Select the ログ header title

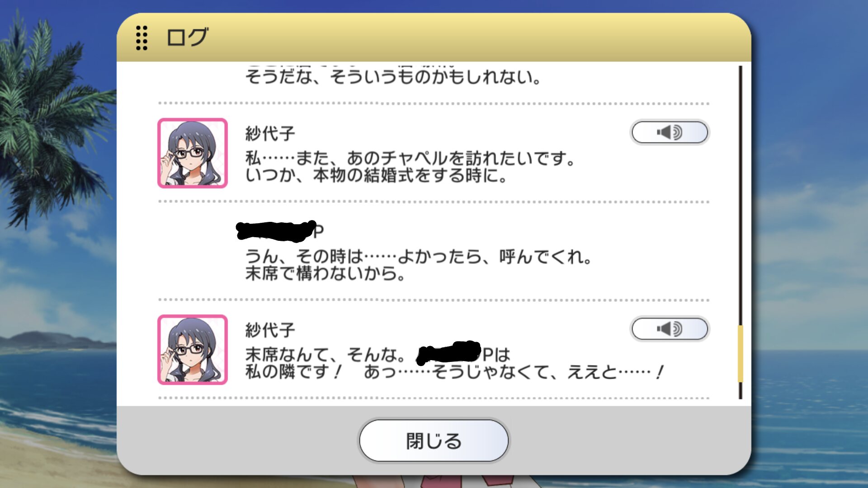(x=187, y=37)
